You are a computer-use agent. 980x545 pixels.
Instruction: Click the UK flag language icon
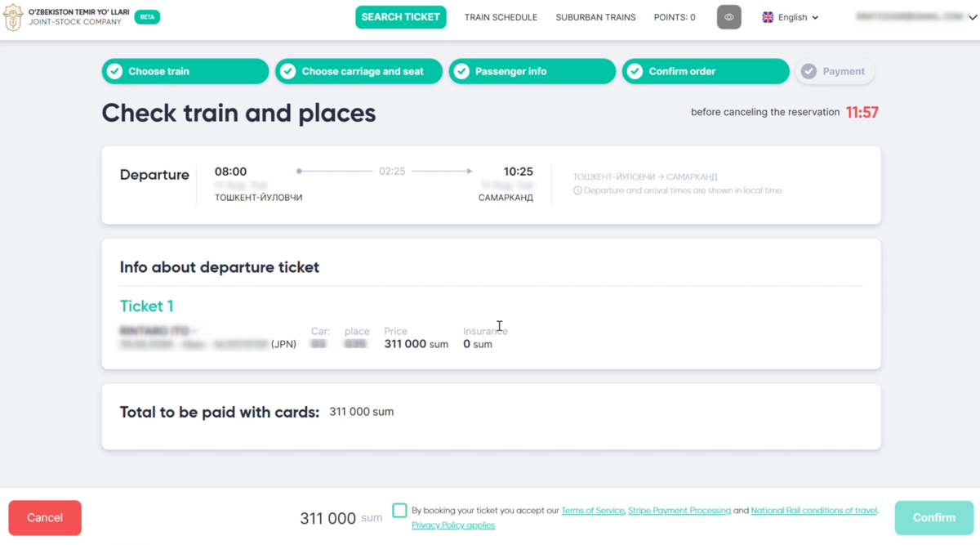click(768, 17)
